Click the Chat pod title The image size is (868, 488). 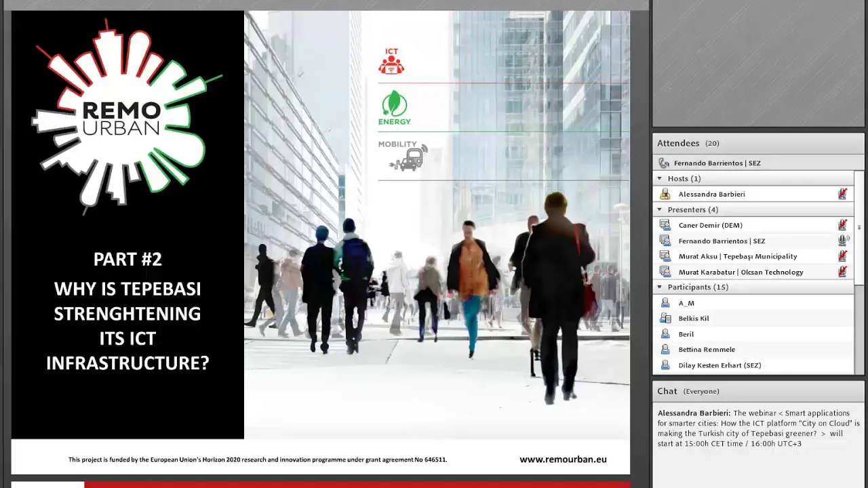[x=667, y=391]
